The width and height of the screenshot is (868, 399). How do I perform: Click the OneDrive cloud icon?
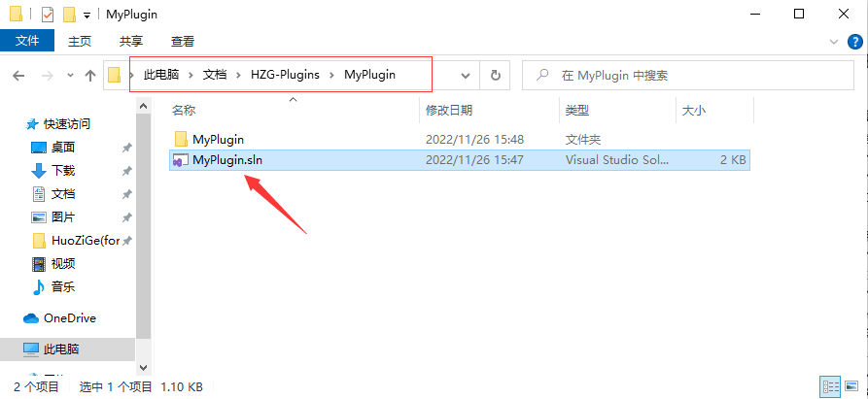pos(31,318)
